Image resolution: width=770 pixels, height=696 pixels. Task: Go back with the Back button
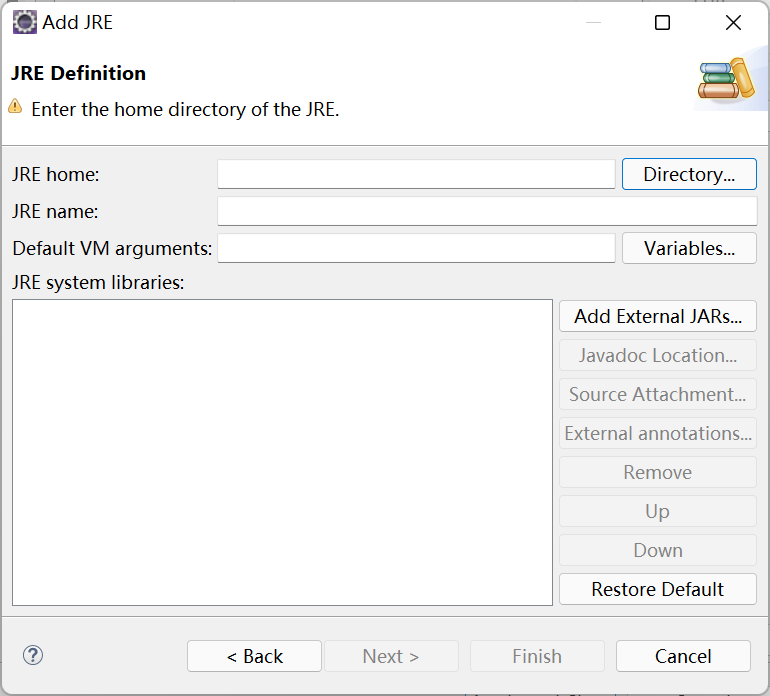pos(254,656)
